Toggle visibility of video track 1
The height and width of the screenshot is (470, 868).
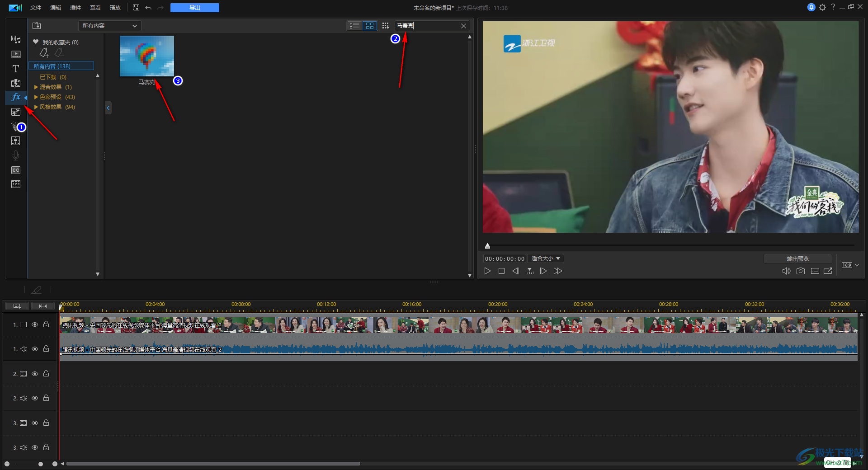click(35, 324)
